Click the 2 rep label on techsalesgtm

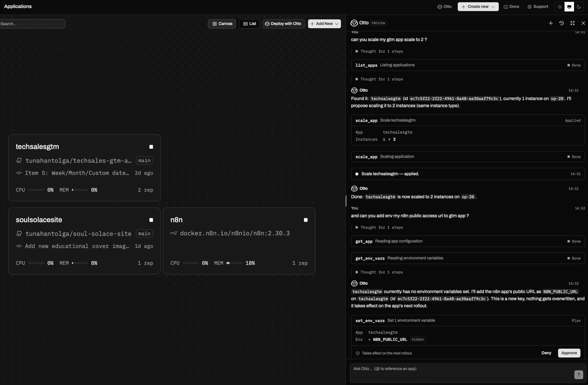click(x=145, y=190)
